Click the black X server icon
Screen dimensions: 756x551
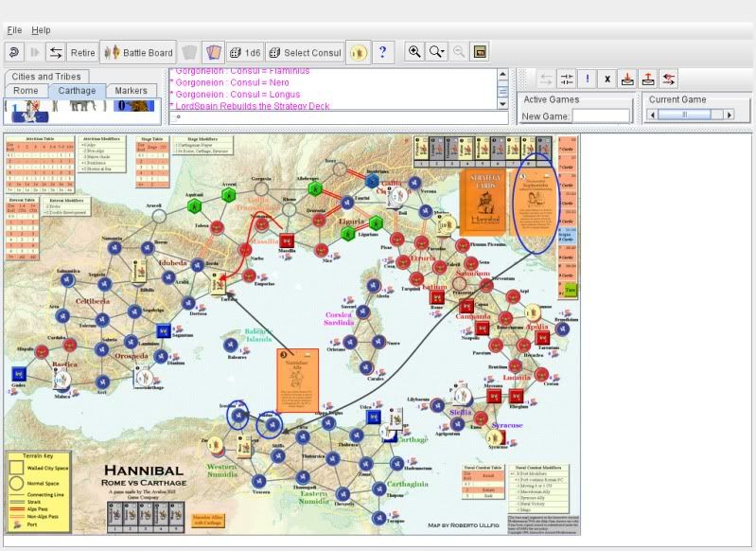607,80
